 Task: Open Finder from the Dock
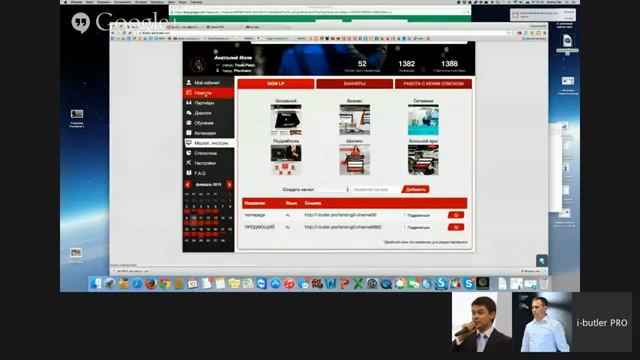[96, 283]
